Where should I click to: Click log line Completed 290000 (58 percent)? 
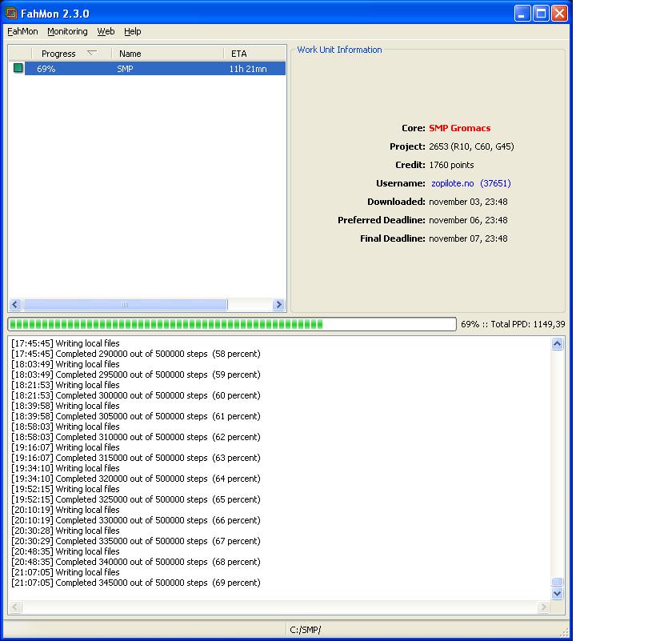coord(136,355)
